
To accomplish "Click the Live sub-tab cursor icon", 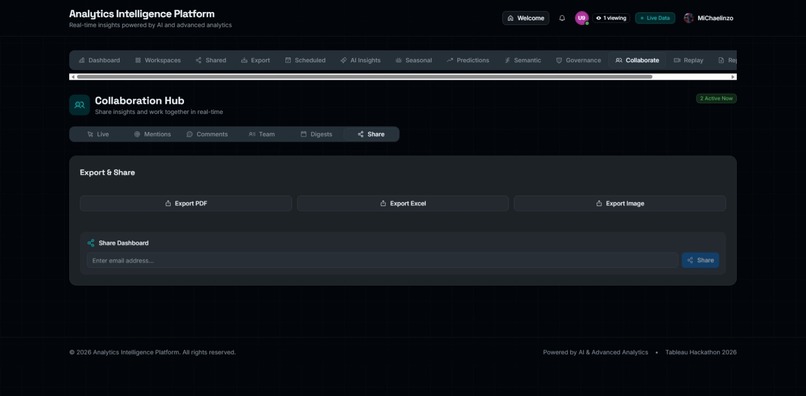I will click(90, 134).
